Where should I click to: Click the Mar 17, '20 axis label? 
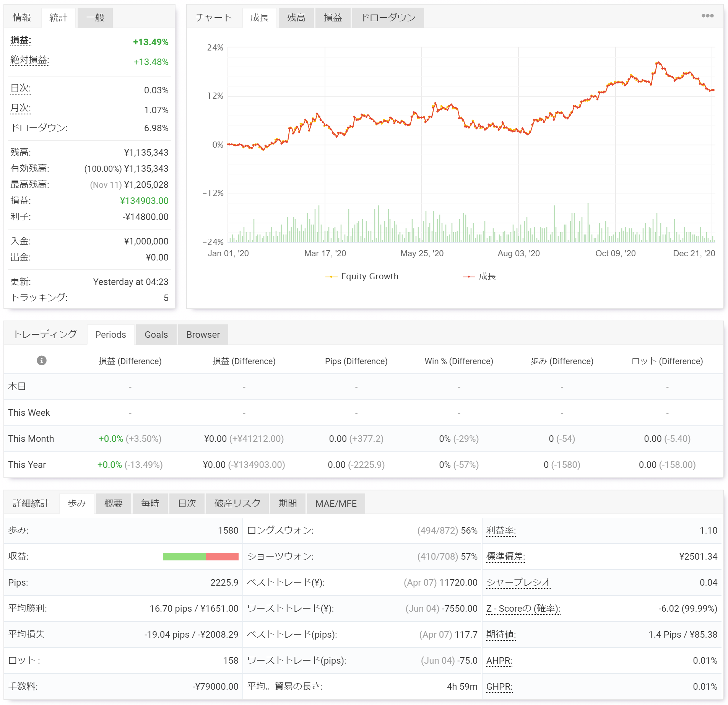(325, 254)
